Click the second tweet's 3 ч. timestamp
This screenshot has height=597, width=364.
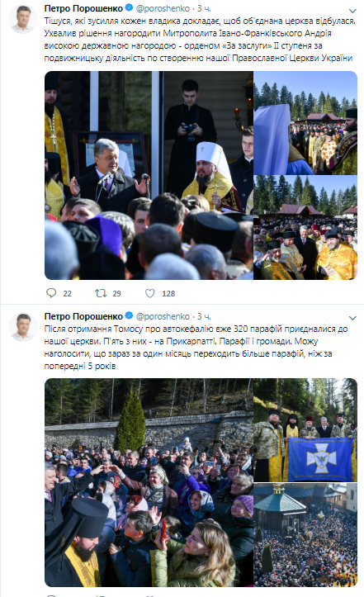(204, 316)
